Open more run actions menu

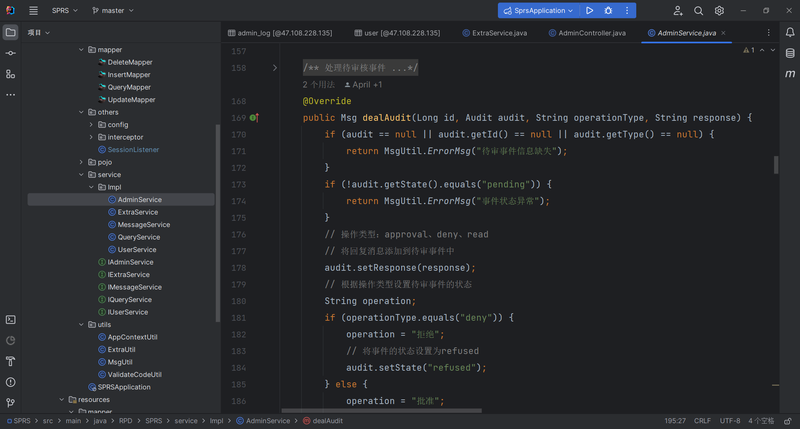coord(627,10)
